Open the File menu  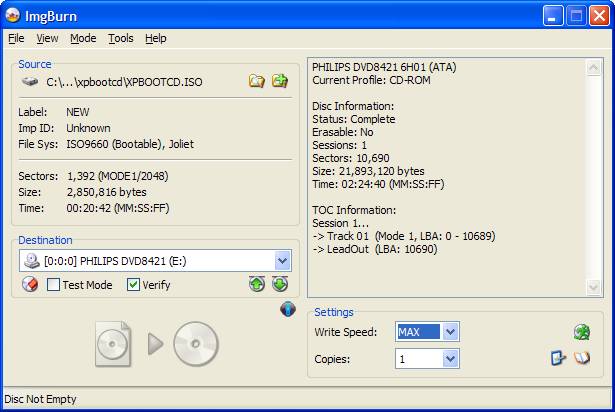point(16,38)
